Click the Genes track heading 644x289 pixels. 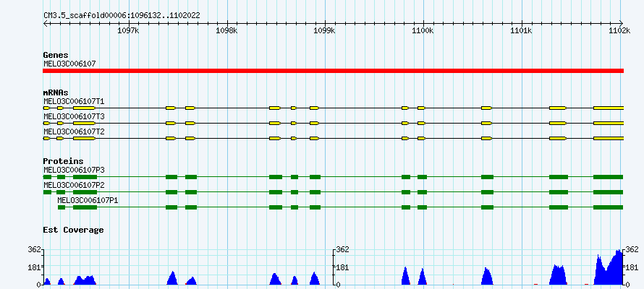pos(56,55)
